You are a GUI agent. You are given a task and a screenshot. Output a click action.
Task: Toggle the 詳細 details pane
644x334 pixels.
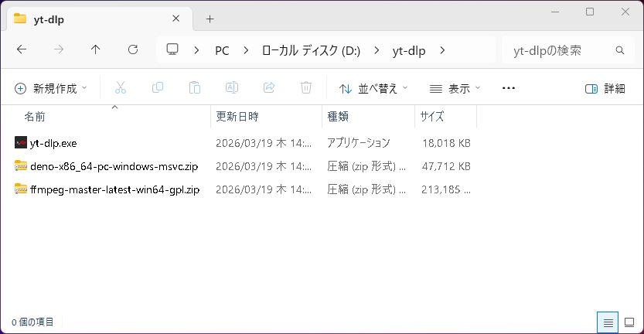pos(605,88)
